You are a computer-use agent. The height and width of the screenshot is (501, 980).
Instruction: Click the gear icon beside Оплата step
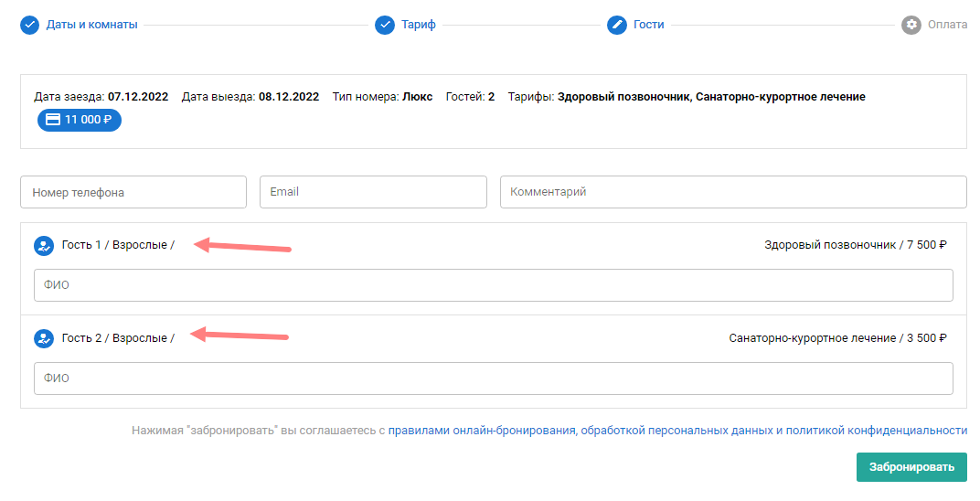pyautogui.click(x=911, y=25)
